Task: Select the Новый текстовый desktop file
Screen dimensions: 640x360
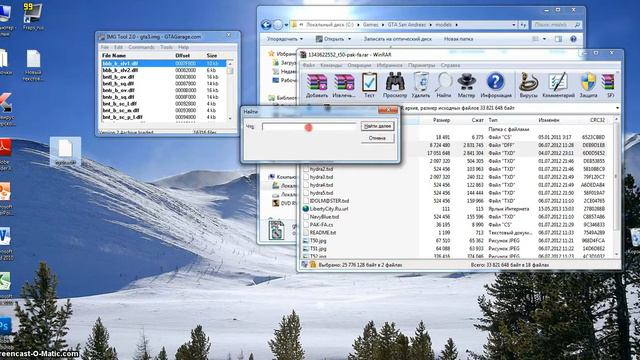Action: (33, 65)
